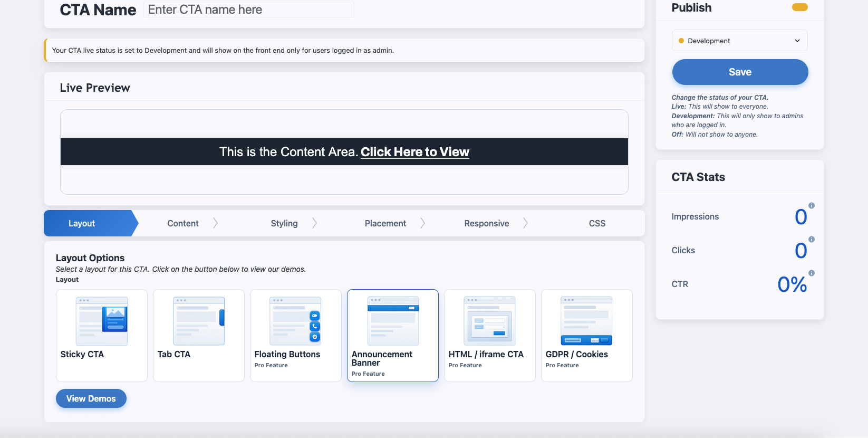The width and height of the screenshot is (868, 438).
Task: Switch to the CSS tab
Action: pyautogui.click(x=597, y=223)
